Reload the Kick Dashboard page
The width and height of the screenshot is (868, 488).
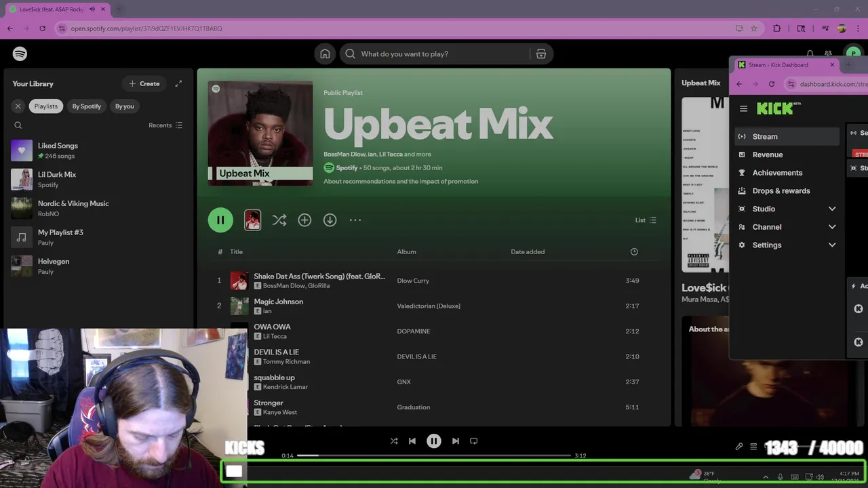pyautogui.click(x=772, y=84)
